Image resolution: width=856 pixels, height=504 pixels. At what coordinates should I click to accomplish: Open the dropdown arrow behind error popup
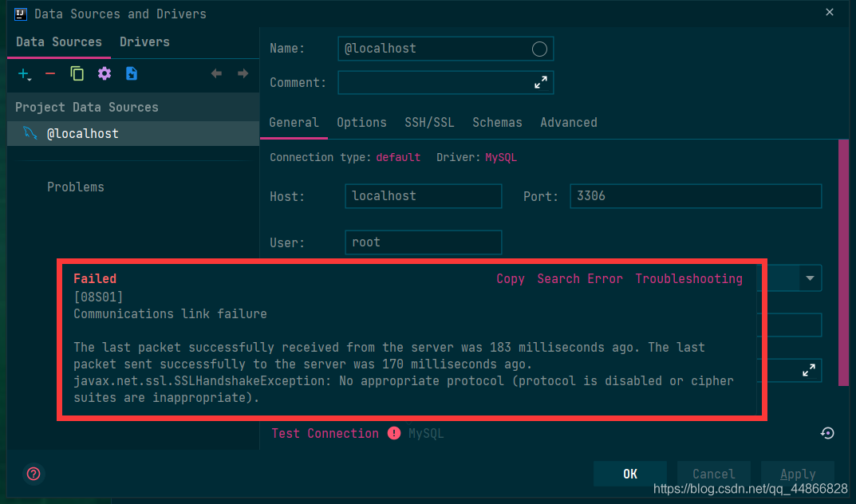pos(810,278)
